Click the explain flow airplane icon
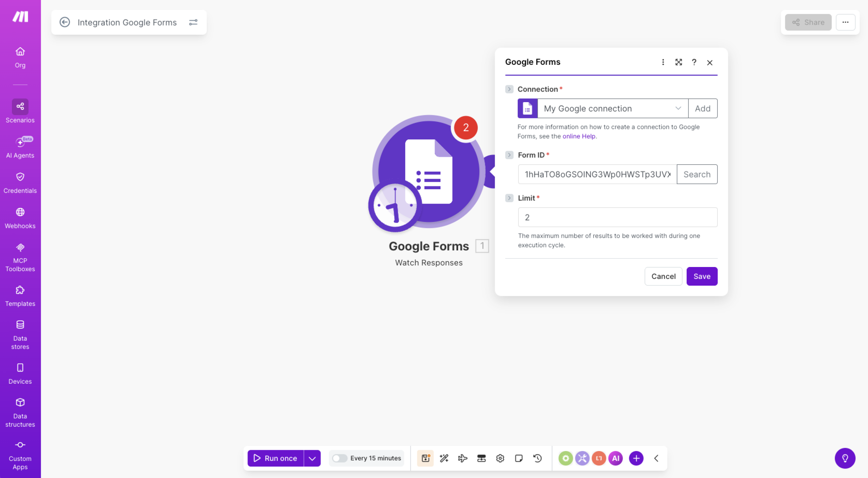The width and height of the screenshot is (868, 478). [462, 458]
